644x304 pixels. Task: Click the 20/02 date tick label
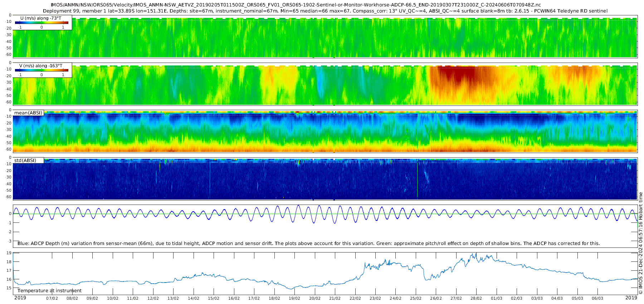pos(315,298)
